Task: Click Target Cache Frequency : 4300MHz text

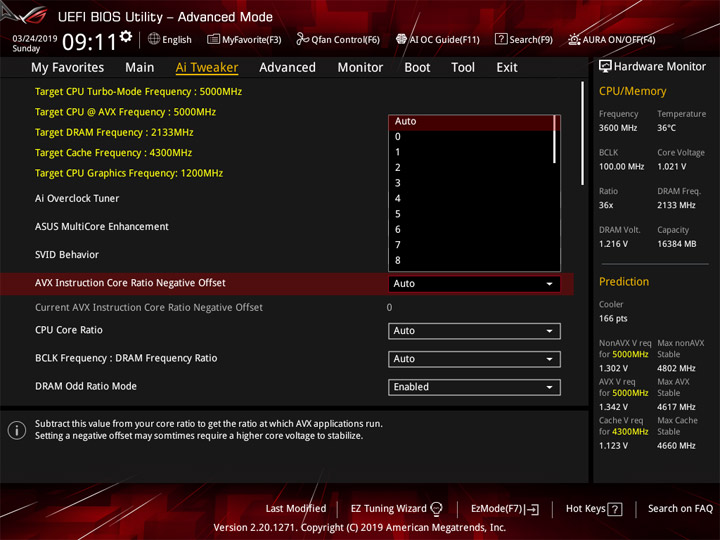Action: point(113,152)
